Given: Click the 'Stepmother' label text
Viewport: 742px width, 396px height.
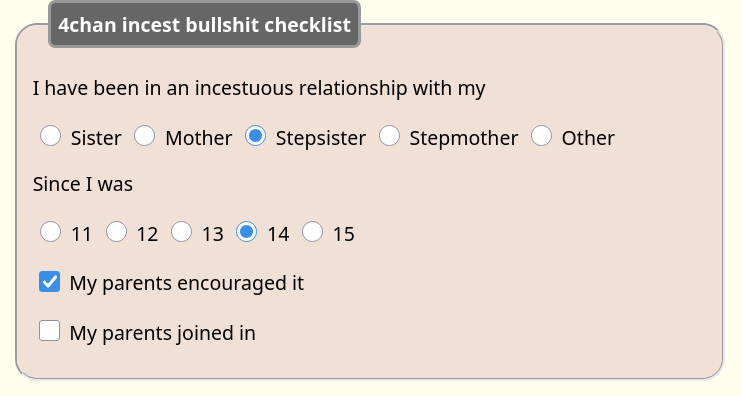Looking at the screenshot, I should pyautogui.click(x=464, y=138).
